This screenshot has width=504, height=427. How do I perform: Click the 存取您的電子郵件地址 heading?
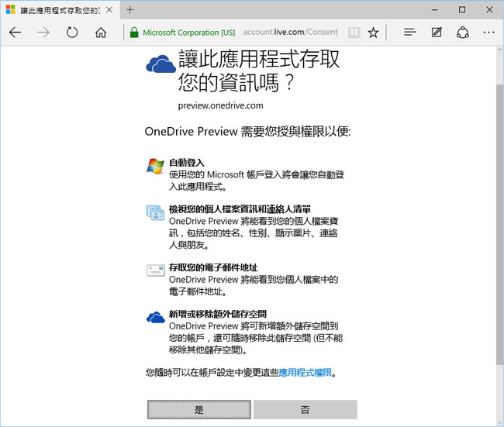pyautogui.click(x=213, y=267)
